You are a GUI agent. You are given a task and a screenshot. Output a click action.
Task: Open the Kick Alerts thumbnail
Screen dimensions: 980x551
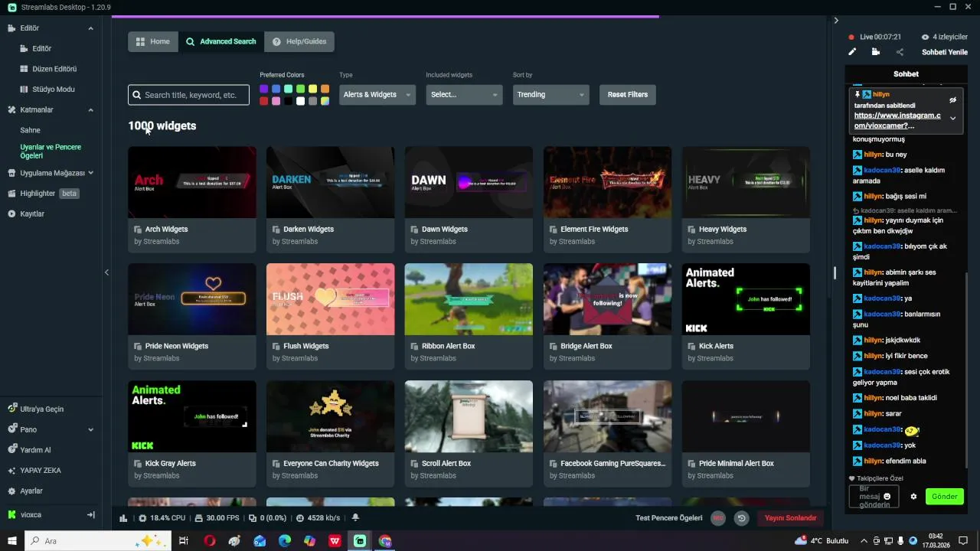pyautogui.click(x=746, y=299)
